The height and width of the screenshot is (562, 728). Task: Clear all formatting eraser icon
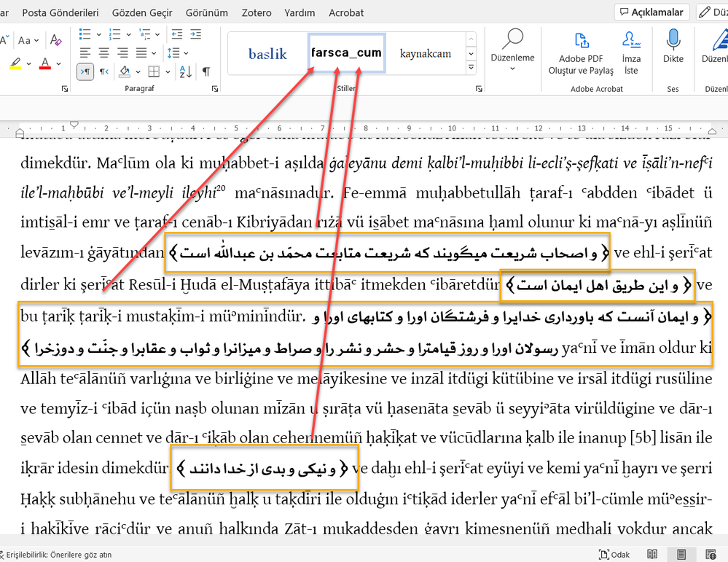(x=55, y=40)
